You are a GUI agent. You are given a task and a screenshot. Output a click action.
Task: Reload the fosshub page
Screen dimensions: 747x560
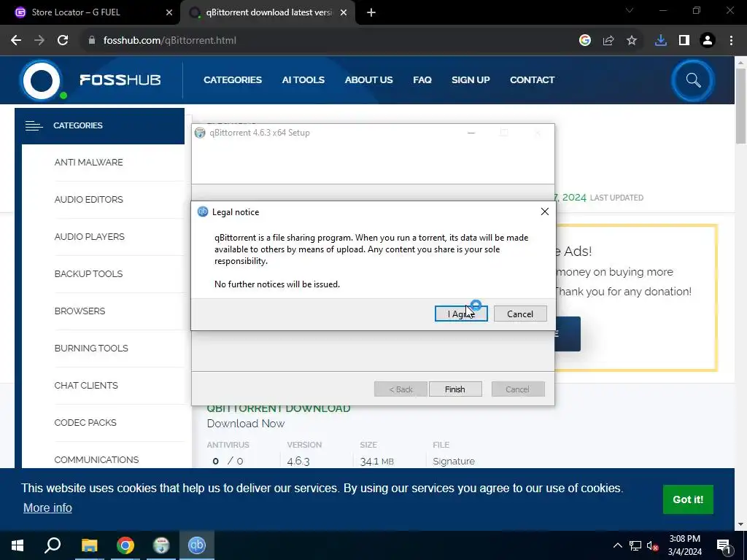63,41
